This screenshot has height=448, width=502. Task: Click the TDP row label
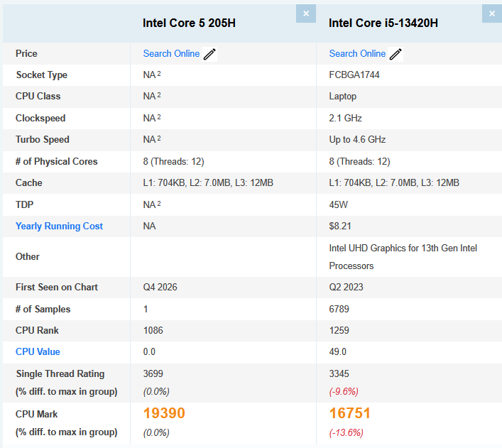click(24, 204)
